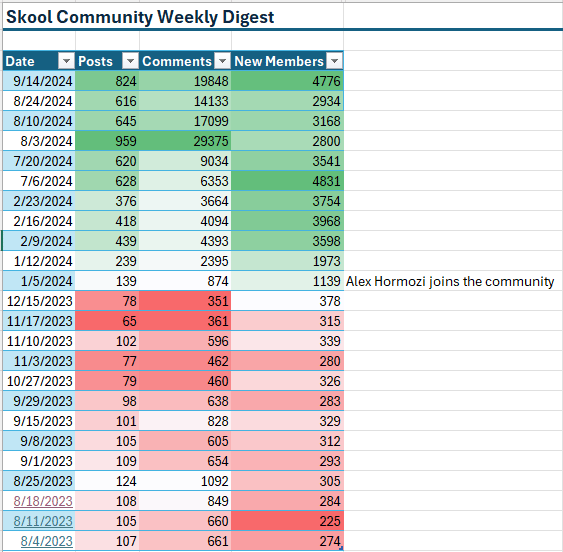Select the New Members cell 2800
Screen dimensions: 563x552
click(287, 141)
